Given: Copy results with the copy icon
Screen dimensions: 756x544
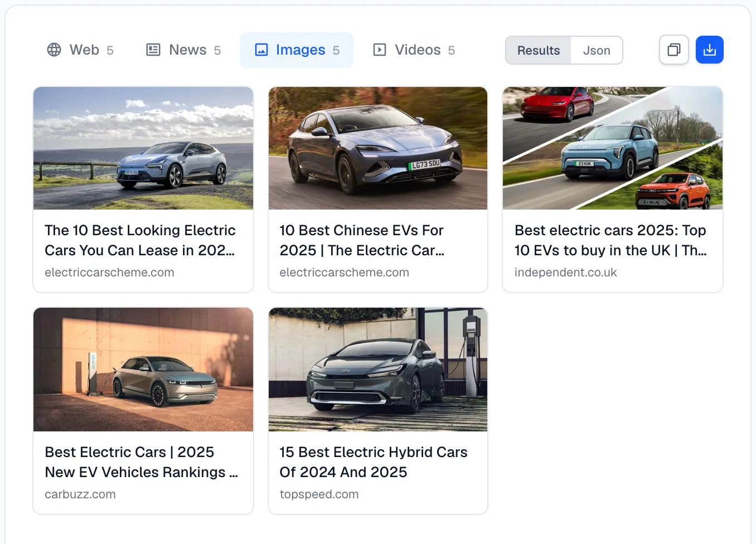Looking at the screenshot, I should [674, 50].
